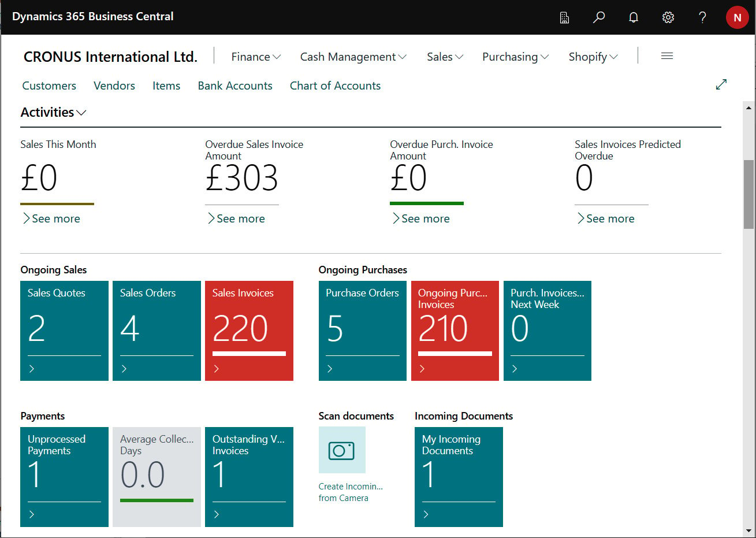The width and height of the screenshot is (756, 538).
Task: Click CRONUS International Ltd. company name
Action: coord(110,57)
